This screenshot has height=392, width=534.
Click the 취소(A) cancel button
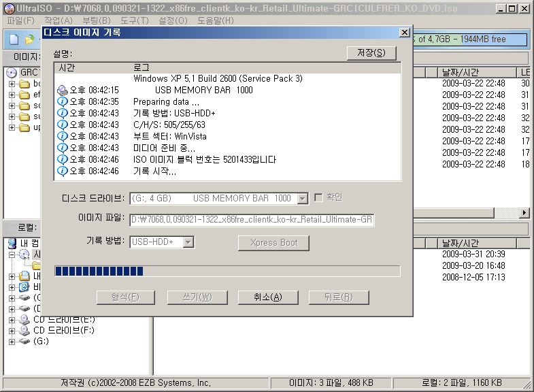(268, 297)
